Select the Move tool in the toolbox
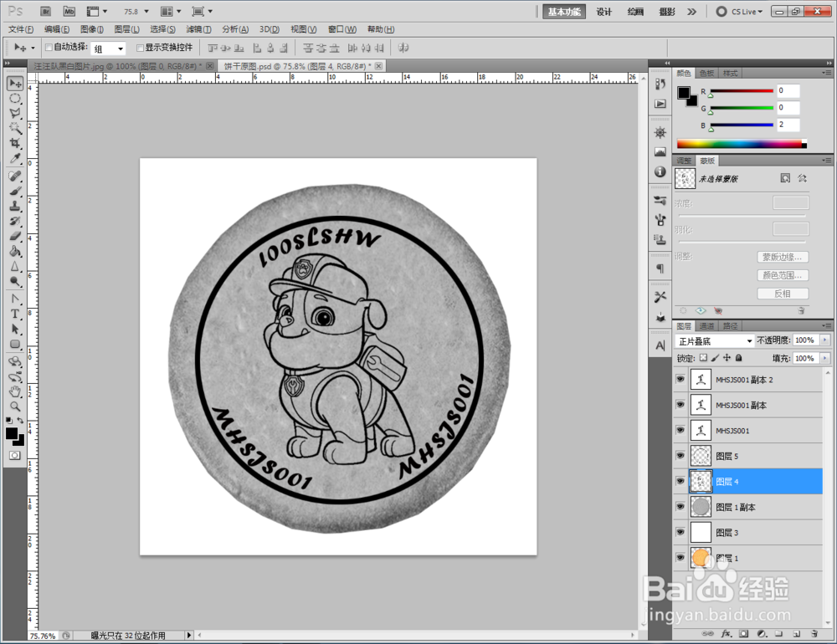Image resolution: width=837 pixels, height=644 pixels. [15, 84]
